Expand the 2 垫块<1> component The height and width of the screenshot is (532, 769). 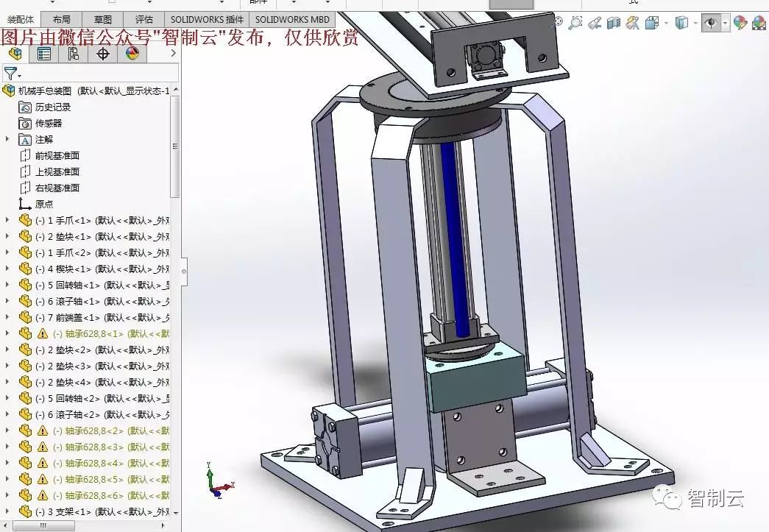7,236
